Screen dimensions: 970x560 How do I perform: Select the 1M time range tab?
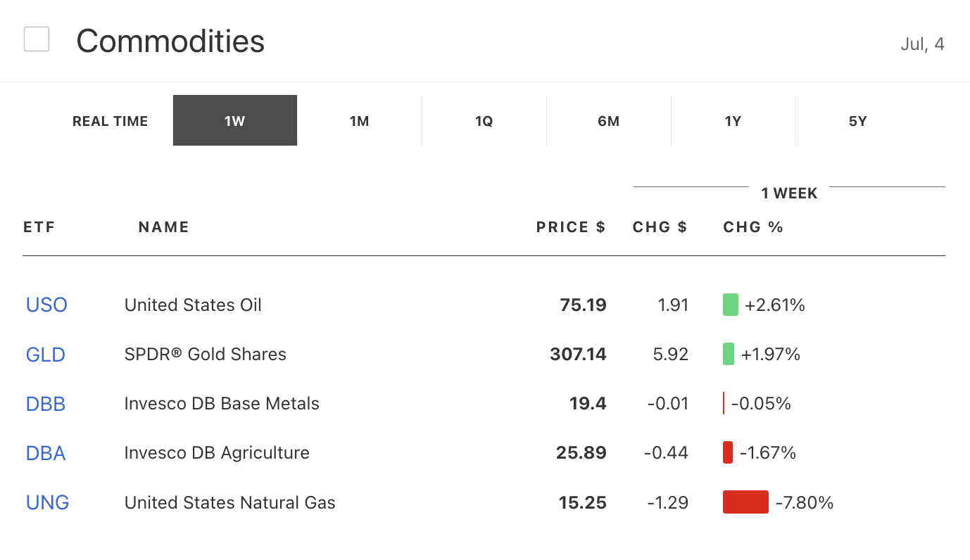[x=360, y=121]
